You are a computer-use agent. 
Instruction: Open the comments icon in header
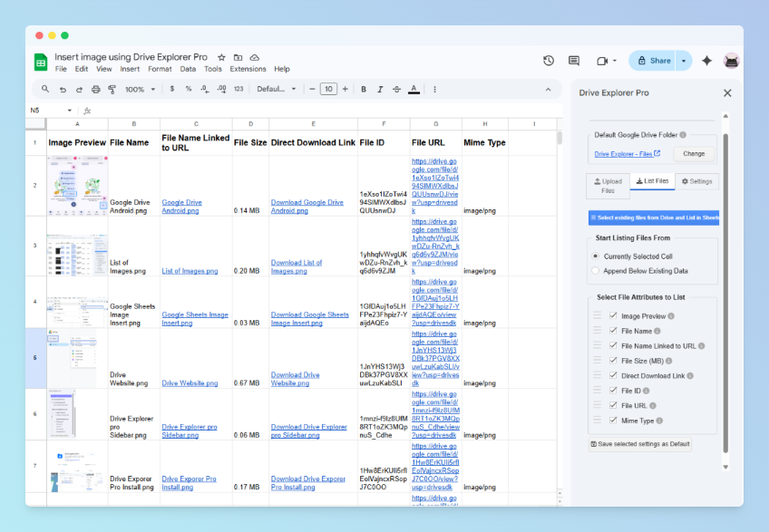point(574,61)
